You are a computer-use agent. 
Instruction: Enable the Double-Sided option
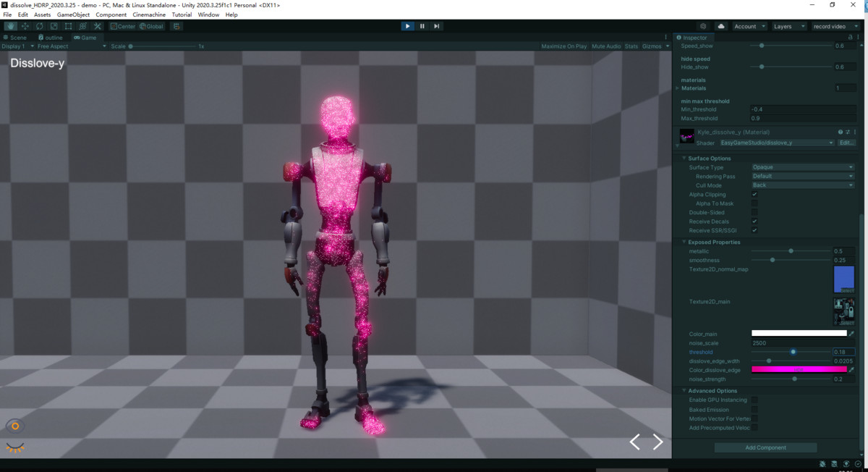(x=754, y=212)
